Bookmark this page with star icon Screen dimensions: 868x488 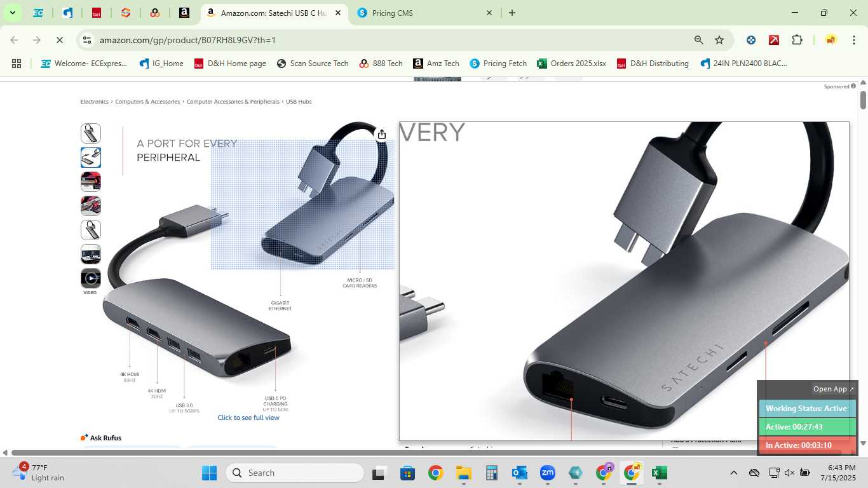tap(719, 40)
